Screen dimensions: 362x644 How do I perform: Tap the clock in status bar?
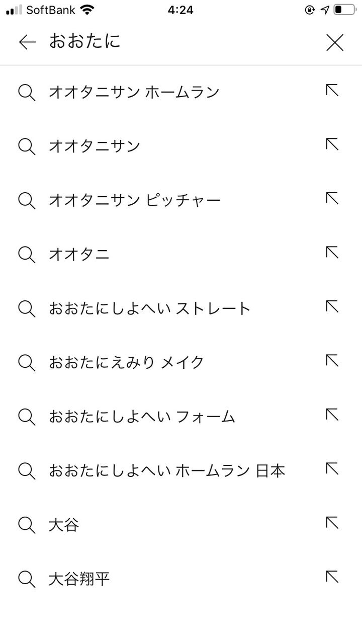[x=180, y=10]
